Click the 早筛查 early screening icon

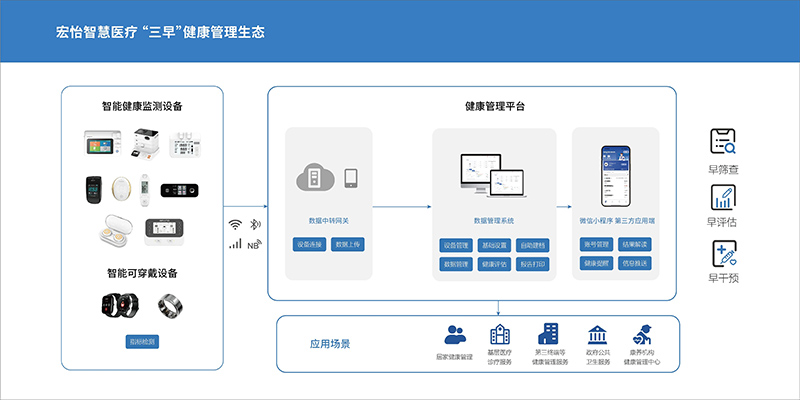click(x=722, y=141)
